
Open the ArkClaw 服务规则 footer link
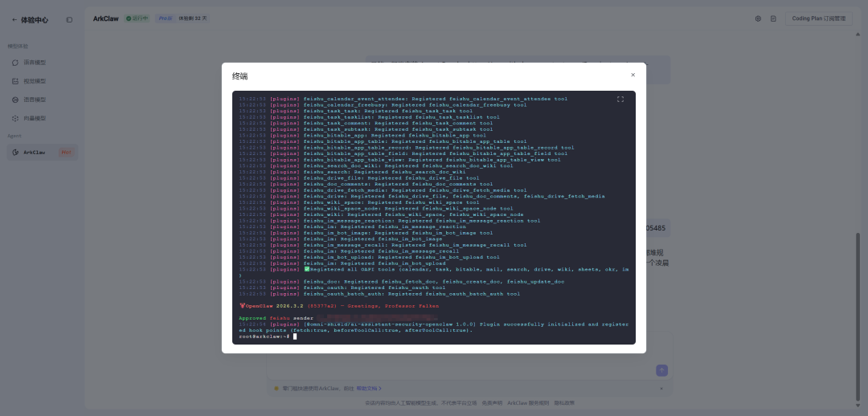[x=526, y=403]
